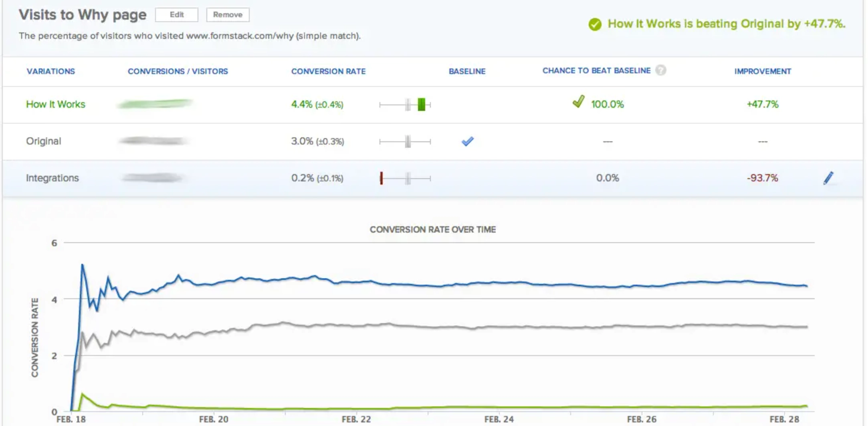This screenshot has width=868, height=426.
Task: Click the Improvement column header
Action: click(x=763, y=71)
